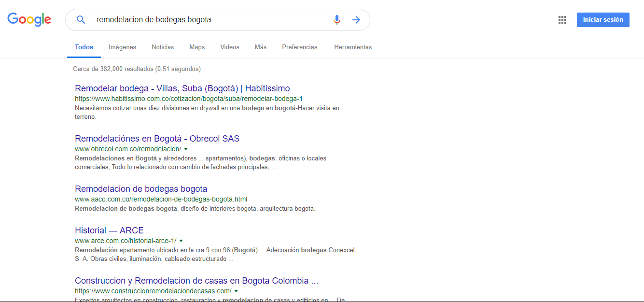
Task: Expand dropdown arrow next to arce.com.co URL
Action: coord(181,241)
